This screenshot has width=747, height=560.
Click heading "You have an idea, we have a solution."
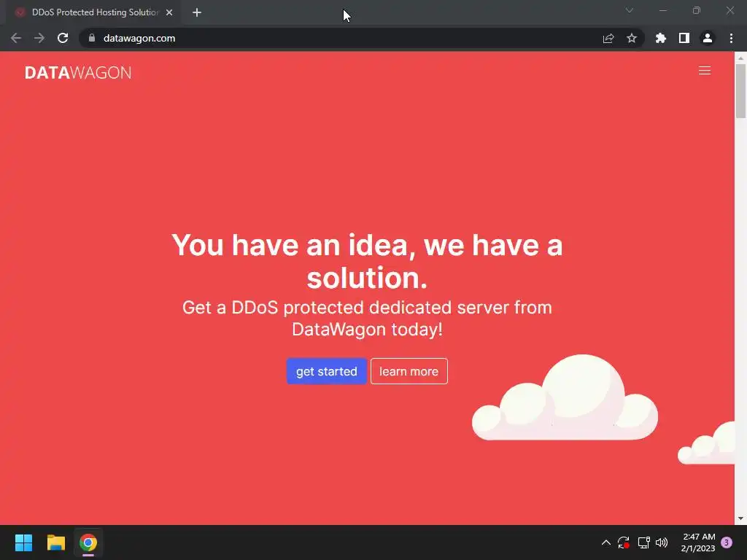click(367, 261)
